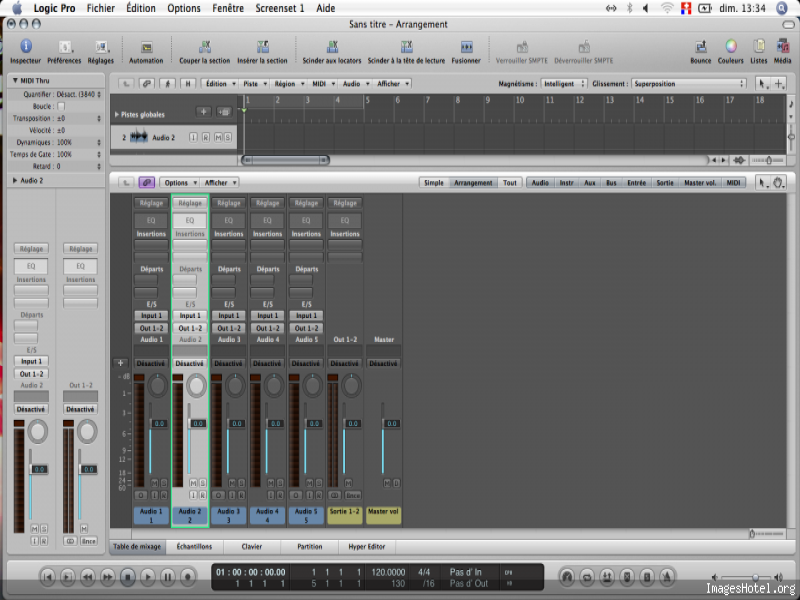
Task: Open the Glissement Superposition dropdown
Action: [689, 84]
